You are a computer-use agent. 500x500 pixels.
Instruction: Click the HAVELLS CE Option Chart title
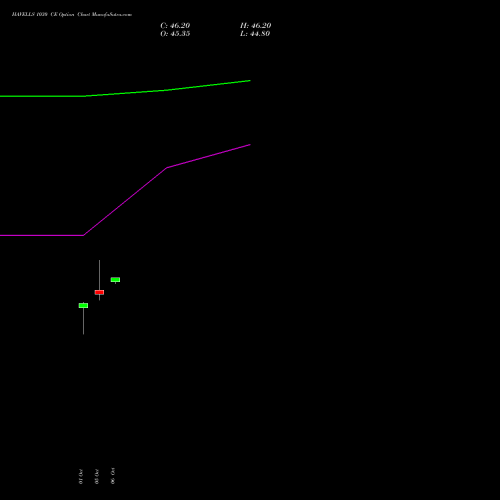point(72,14)
